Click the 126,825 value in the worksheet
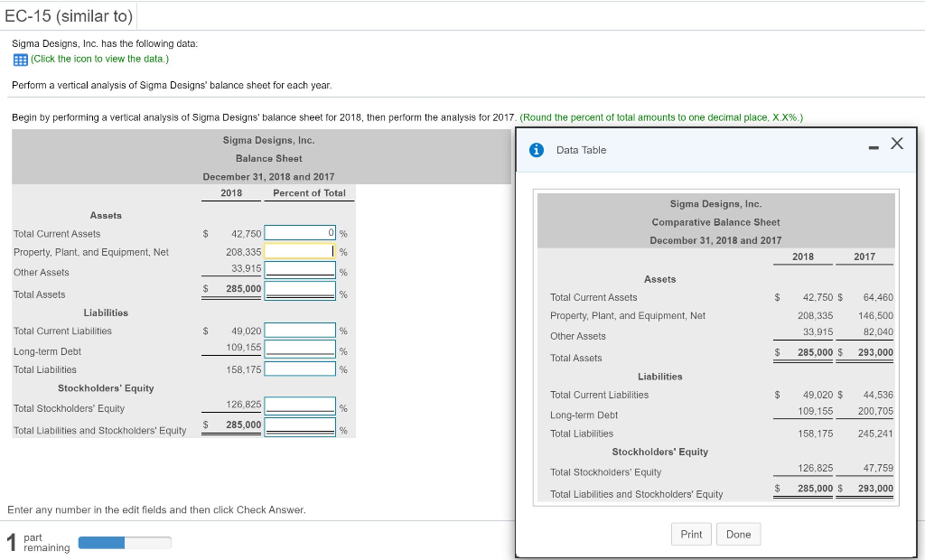Screen dimensions: 925x560 244,405
